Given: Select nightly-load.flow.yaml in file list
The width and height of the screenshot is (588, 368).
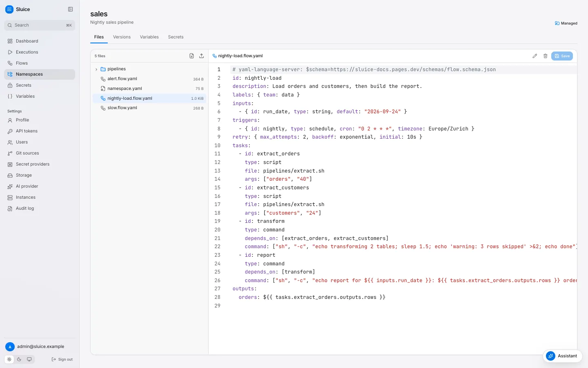Looking at the screenshot, I should pos(149,98).
